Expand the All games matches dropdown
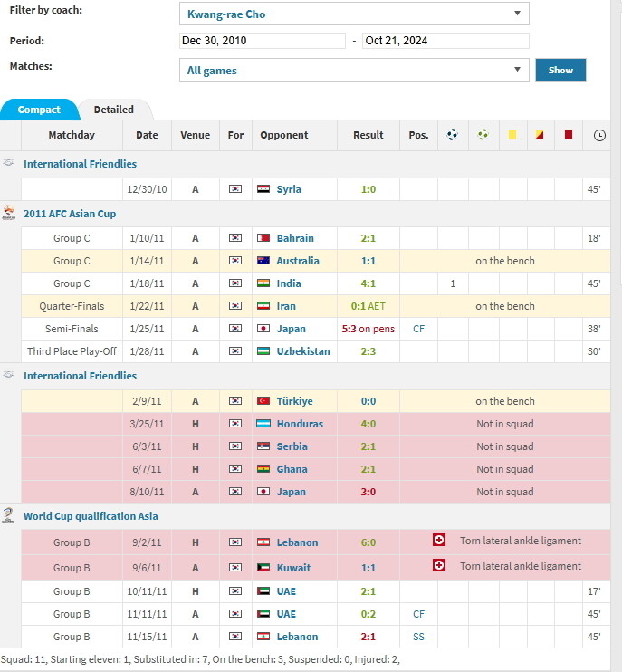Image resolution: width=622 pixels, height=672 pixels. point(354,70)
